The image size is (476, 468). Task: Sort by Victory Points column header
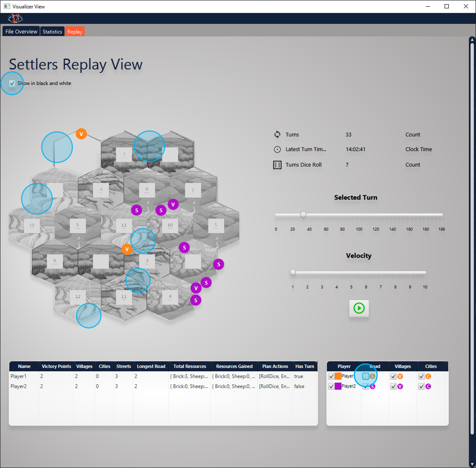click(x=56, y=366)
